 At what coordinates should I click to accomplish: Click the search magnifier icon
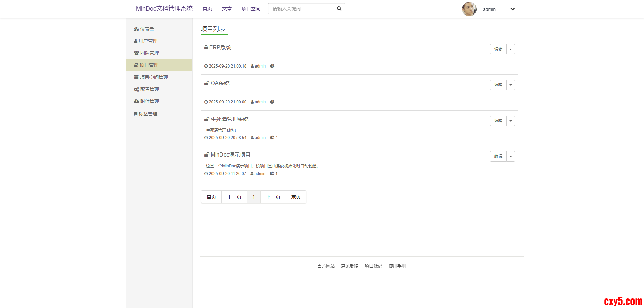point(339,9)
